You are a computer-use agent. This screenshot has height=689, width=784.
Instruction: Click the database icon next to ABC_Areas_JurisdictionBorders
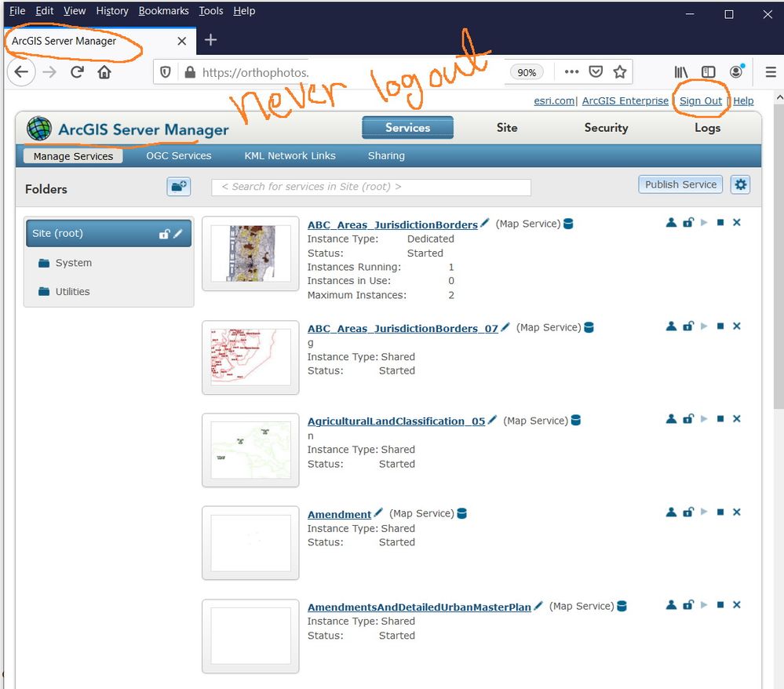point(568,224)
